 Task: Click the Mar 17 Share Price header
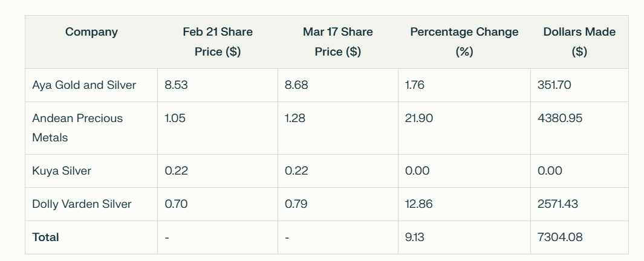[337, 42]
